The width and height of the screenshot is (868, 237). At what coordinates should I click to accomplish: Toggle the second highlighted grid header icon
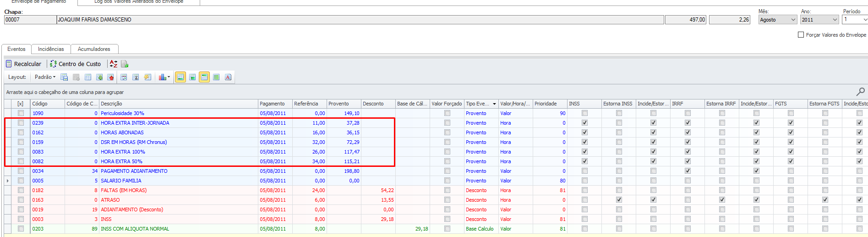[204, 77]
